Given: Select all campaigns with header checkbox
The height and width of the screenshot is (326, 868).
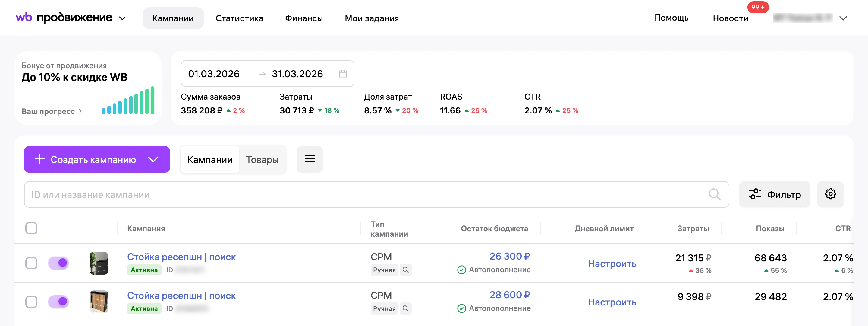Looking at the screenshot, I should click(31, 229).
